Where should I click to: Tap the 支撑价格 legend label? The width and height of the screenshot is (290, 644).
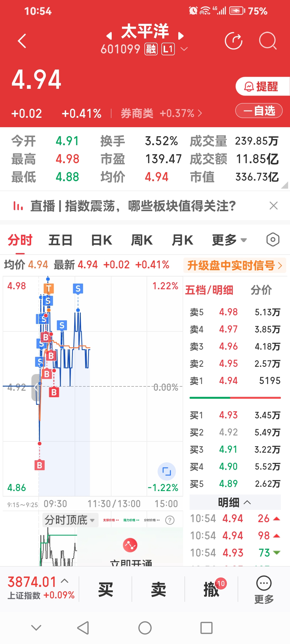point(111,520)
